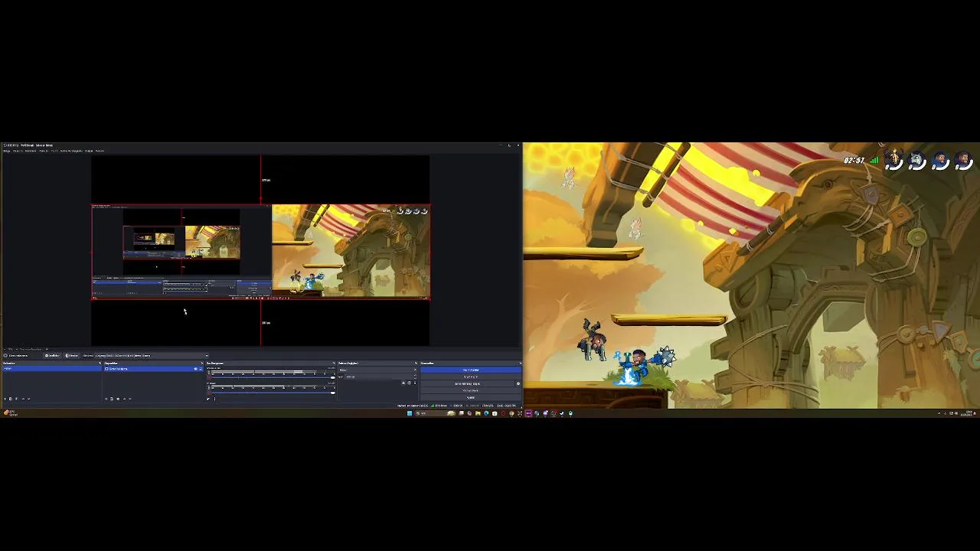Click the Properties button in source toolbar
Viewport: 980px width, 551px height.
click(x=53, y=356)
